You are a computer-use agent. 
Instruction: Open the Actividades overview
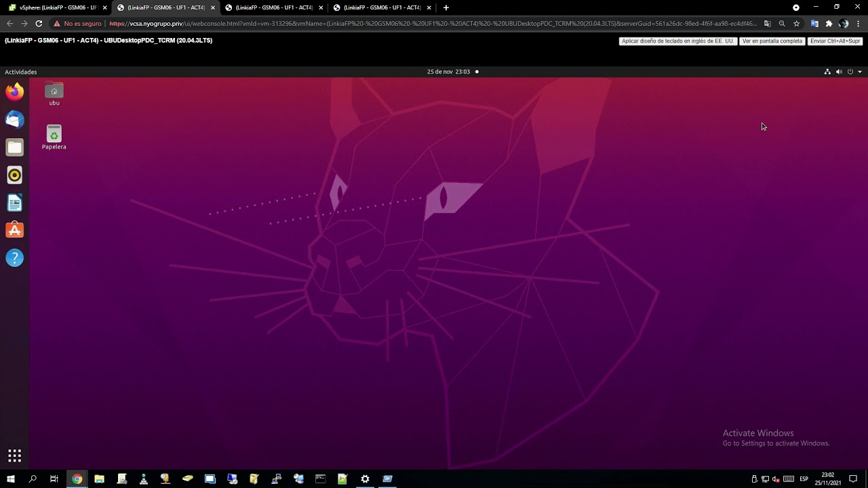pos(21,72)
